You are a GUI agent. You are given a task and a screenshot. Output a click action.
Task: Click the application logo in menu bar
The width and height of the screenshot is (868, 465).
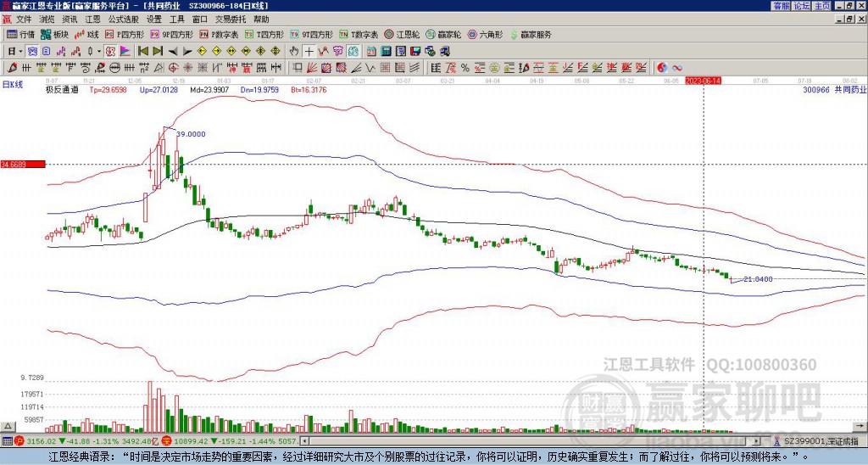pyautogui.click(x=7, y=20)
